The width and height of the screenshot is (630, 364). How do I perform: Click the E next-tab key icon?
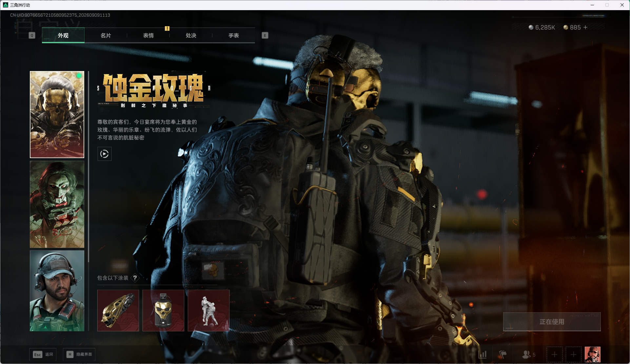265,35
